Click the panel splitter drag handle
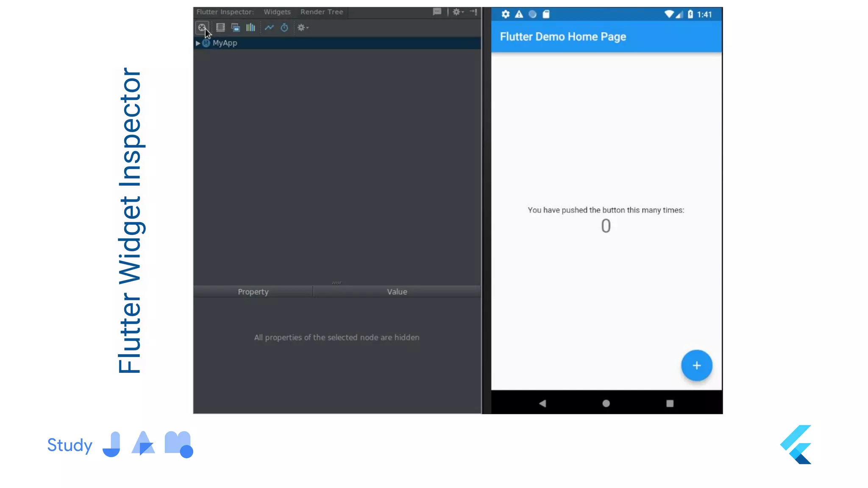The height and width of the screenshot is (488, 868). pyautogui.click(x=337, y=283)
